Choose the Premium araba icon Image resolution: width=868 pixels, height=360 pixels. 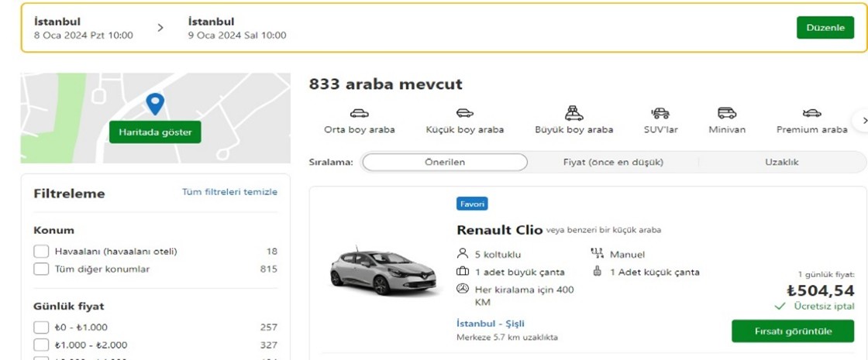click(x=812, y=113)
